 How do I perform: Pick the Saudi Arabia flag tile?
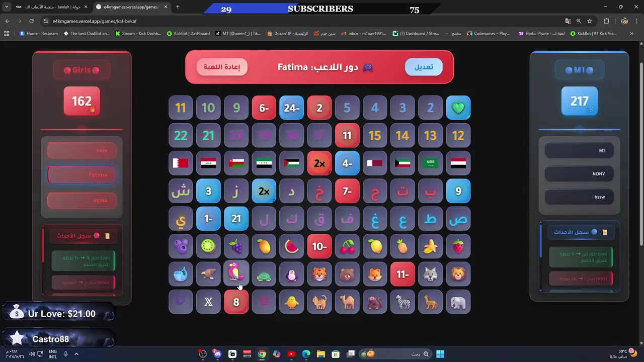click(430, 163)
